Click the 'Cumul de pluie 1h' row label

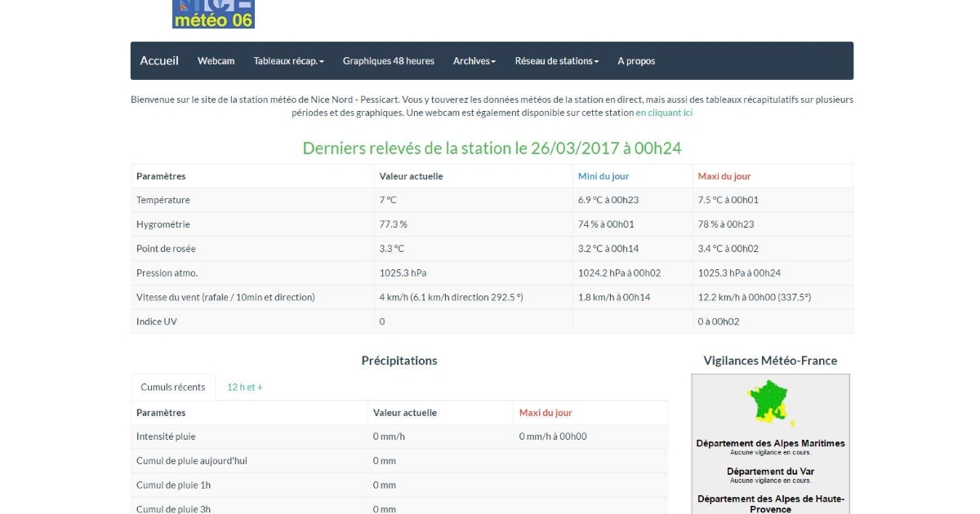(x=173, y=485)
